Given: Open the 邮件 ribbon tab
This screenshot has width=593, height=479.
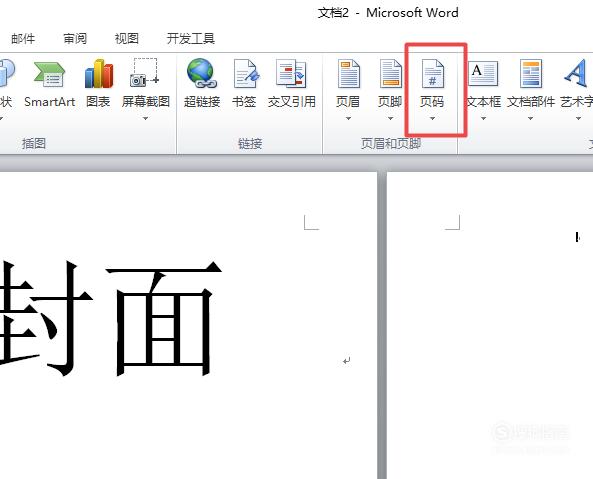Looking at the screenshot, I should (x=23, y=39).
